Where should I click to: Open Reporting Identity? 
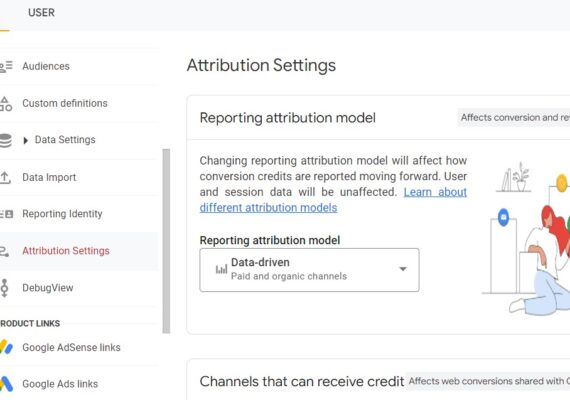click(62, 214)
